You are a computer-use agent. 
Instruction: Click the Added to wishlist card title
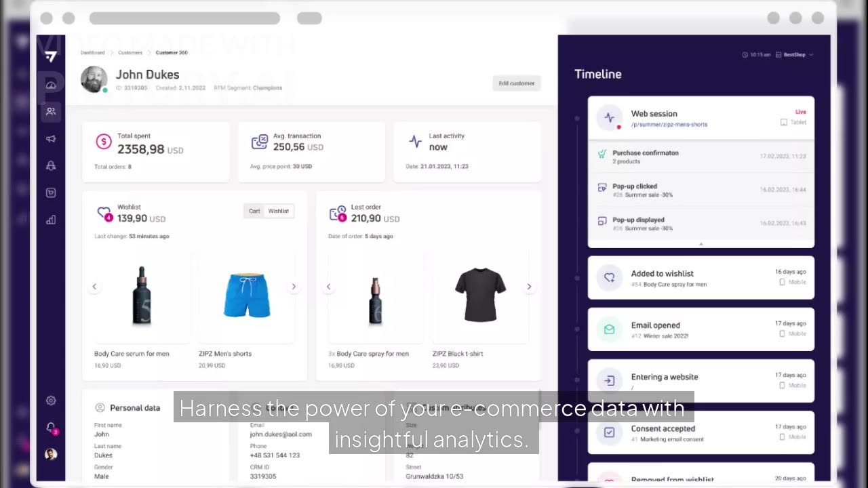tap(663, 273)
